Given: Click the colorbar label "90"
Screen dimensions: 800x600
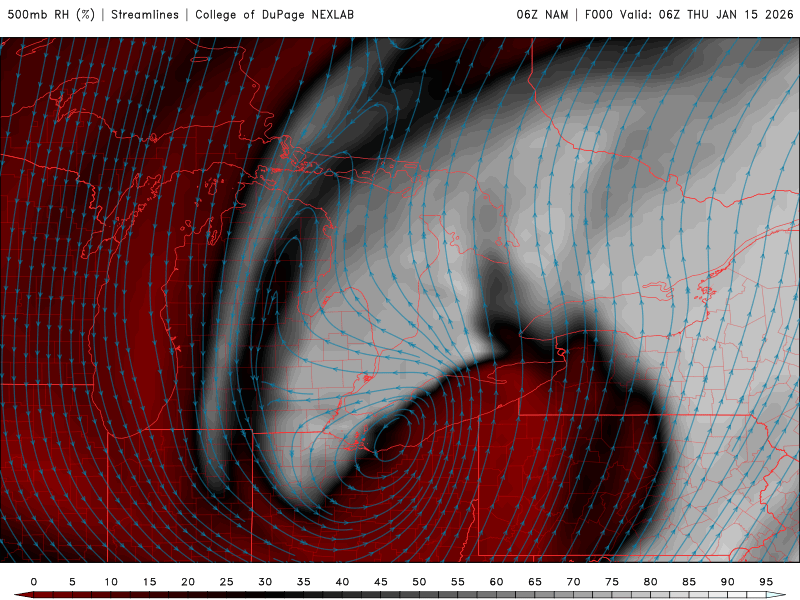Looking at the screenshot, I should pyautogui.click(x=728, y=582).
